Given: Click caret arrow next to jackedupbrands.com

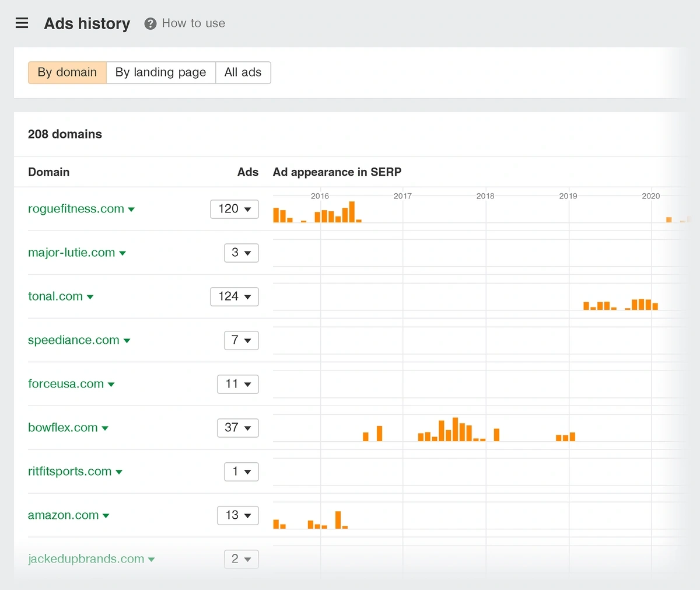Looking at the screenshot, I should point(152,560).
